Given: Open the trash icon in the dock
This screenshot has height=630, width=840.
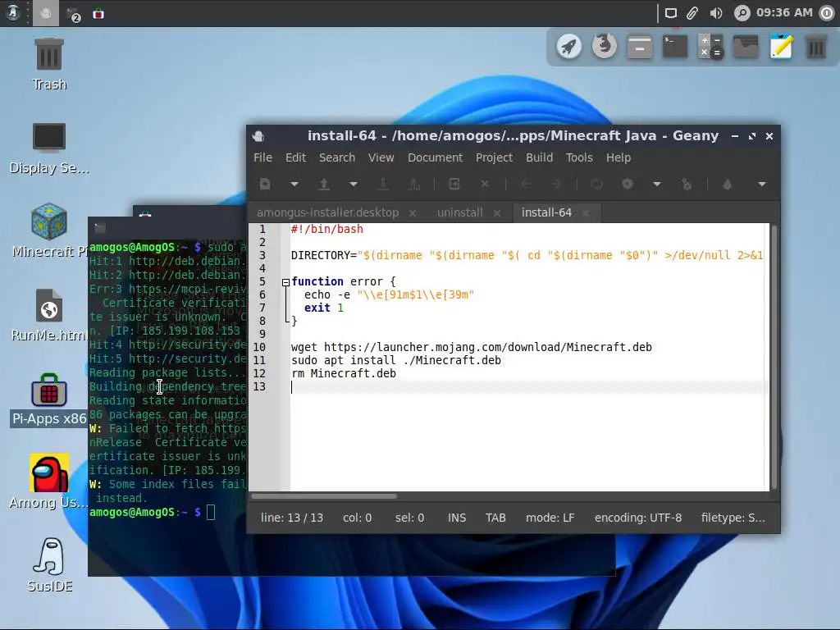Looking at the screenshot, I should (x=816, y=47).
